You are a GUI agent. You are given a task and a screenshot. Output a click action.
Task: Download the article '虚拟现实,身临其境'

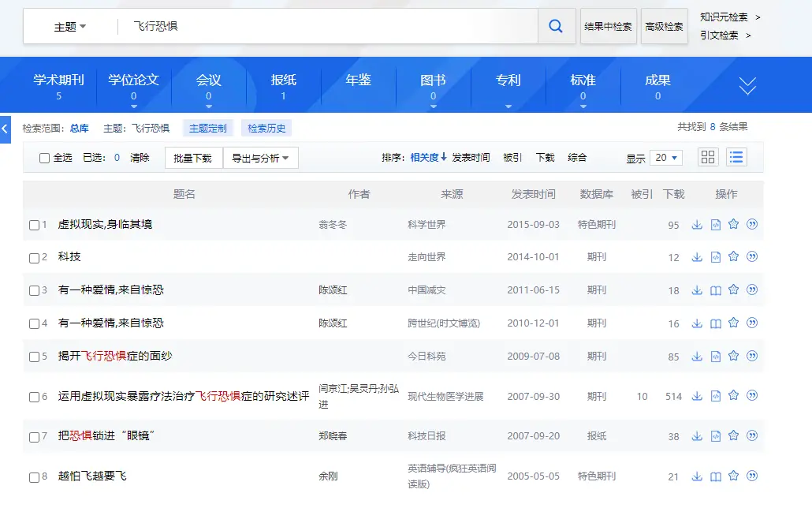click(x=697, y=225)
